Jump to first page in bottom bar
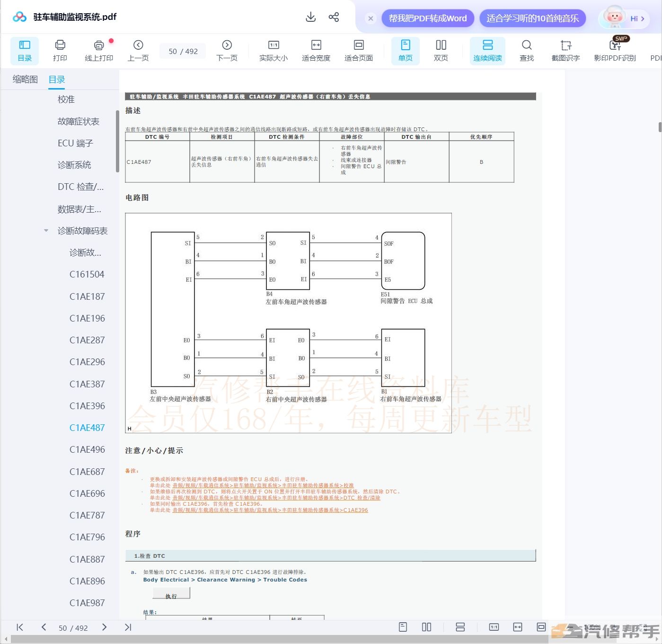Screen dimensions: 662x644 pos(20,627)
